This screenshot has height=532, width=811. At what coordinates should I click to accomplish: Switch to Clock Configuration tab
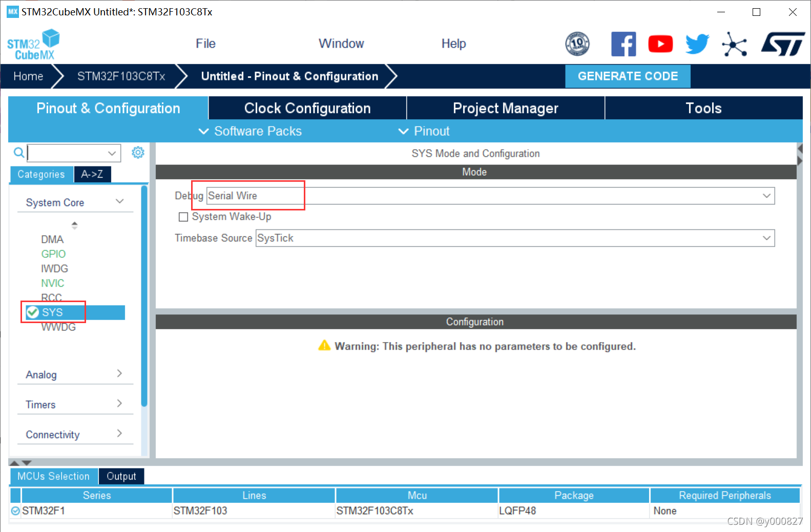[x=307, y=108]
